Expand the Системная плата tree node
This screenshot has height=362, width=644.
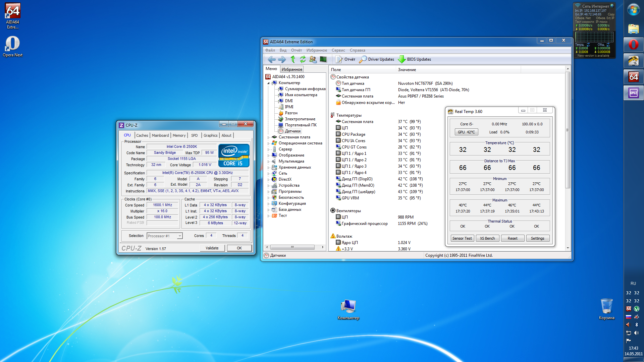tap(268, 137)
